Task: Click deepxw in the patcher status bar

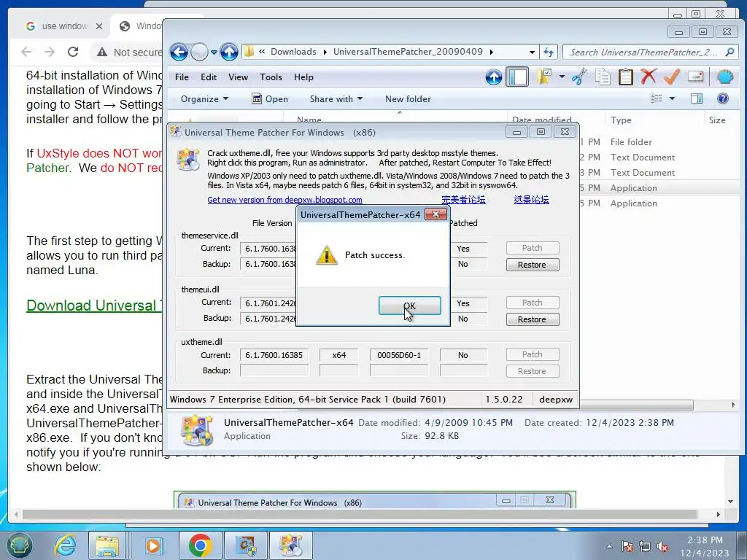Action: [x=555, y=400]
